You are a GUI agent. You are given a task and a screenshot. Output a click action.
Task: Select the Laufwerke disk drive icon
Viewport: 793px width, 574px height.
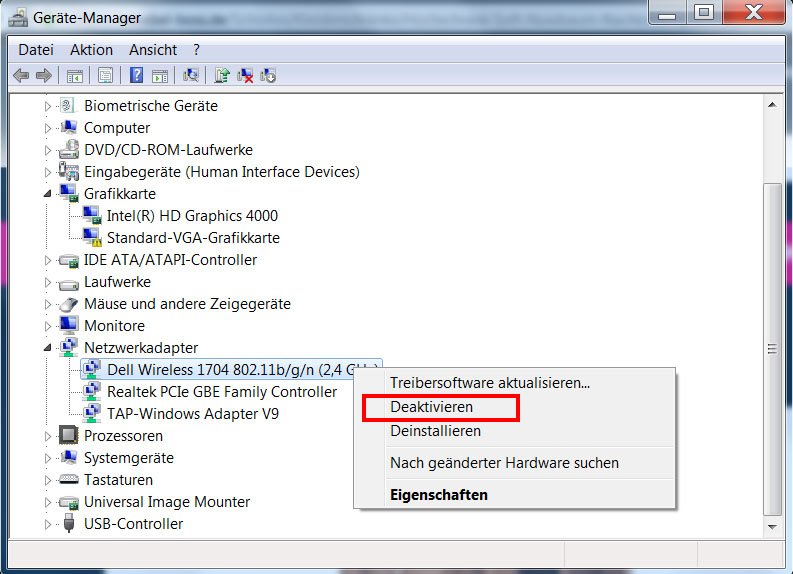(68, 284)
